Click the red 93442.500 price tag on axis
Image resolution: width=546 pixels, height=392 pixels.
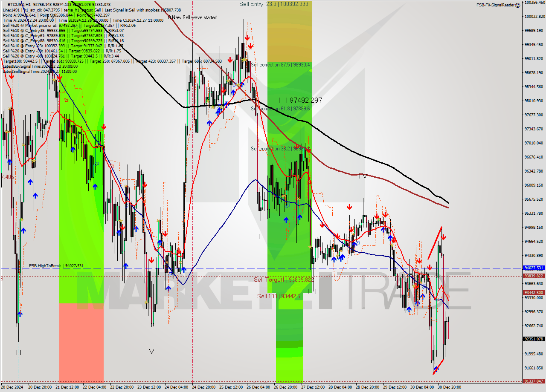click(533, 292)
